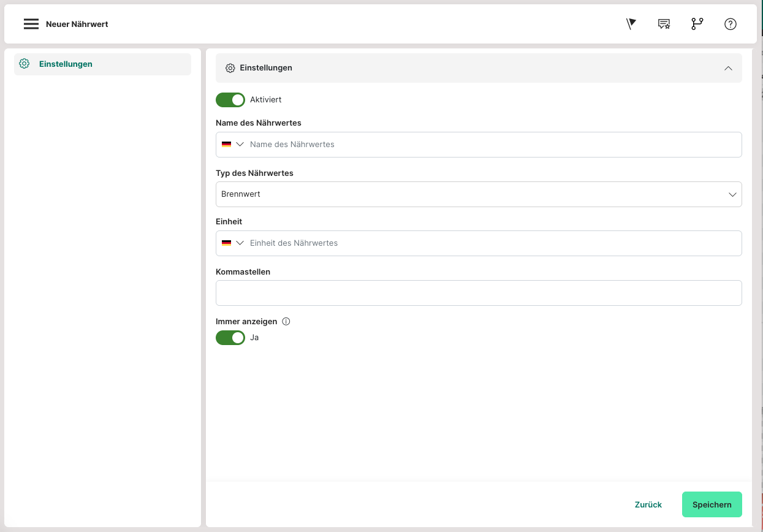
Task: Open language dropdown for Name des Nährwertes
Action: (x=233, y=145)
